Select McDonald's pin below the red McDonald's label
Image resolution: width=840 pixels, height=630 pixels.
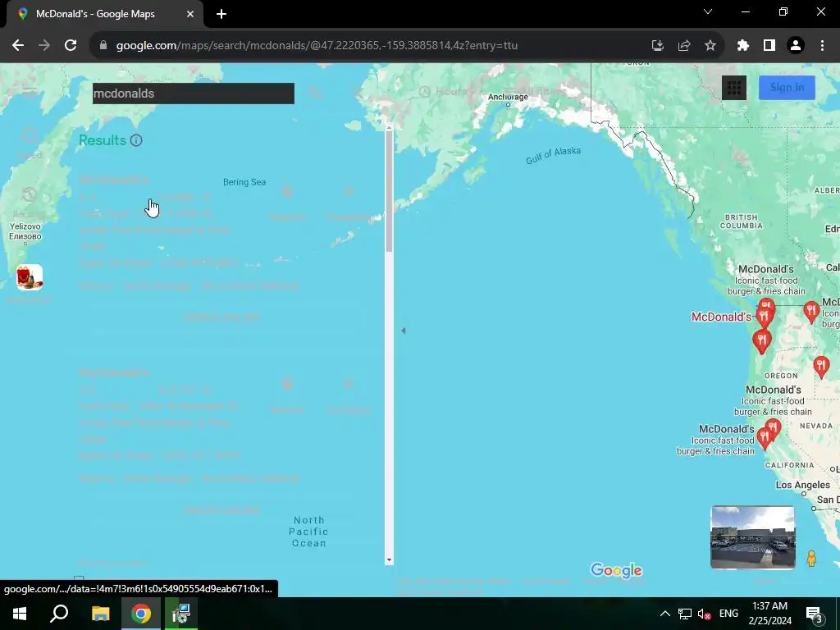coord(762,340)
